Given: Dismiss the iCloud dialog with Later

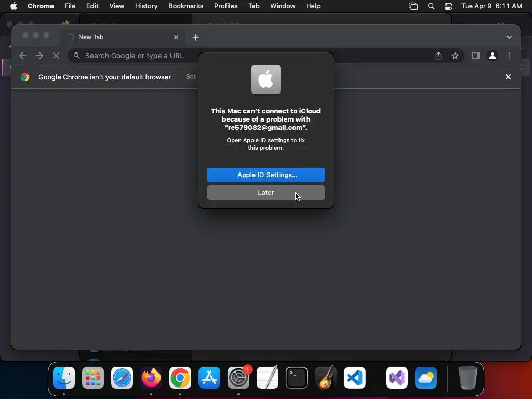Looking at the screenshot, I should pos(265,192).
